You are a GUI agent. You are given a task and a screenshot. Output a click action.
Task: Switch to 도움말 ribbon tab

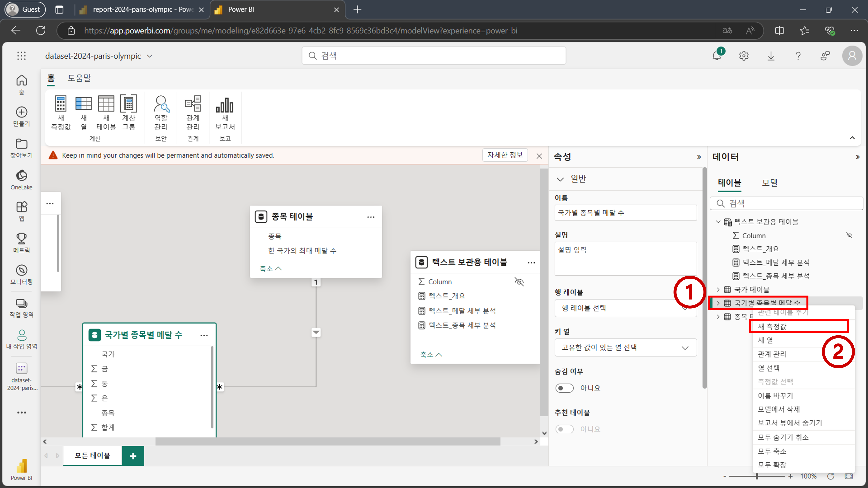79,78
